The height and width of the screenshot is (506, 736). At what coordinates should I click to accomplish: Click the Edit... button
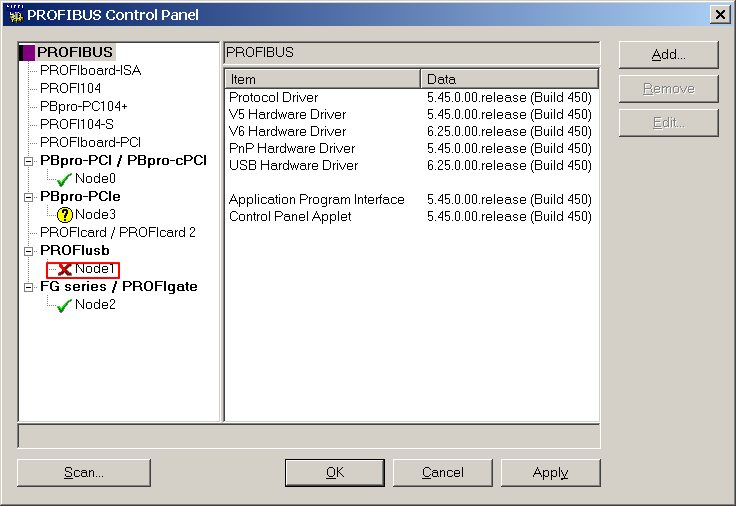point(668,123)
